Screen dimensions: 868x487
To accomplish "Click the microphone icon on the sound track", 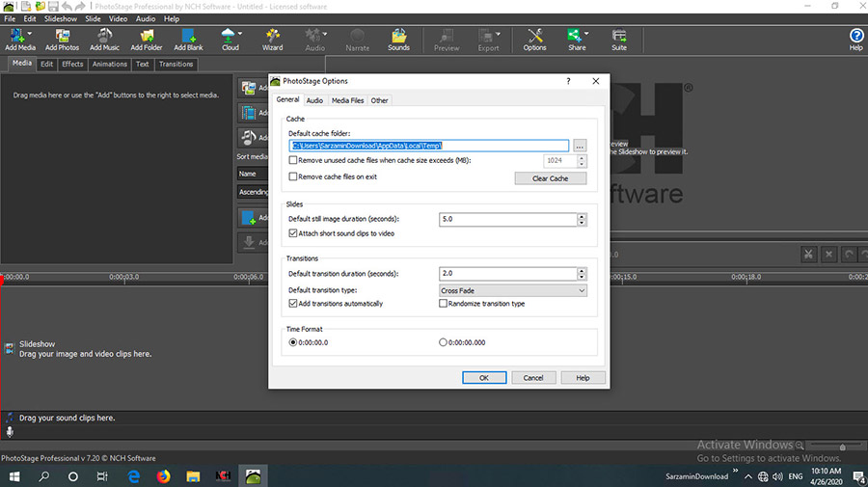I will point(10,432).
